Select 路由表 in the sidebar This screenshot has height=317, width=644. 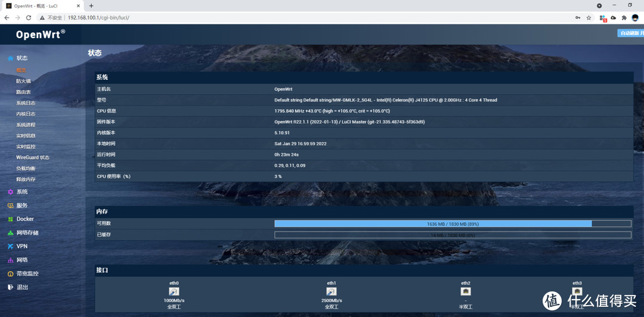[x=23, y=92]
